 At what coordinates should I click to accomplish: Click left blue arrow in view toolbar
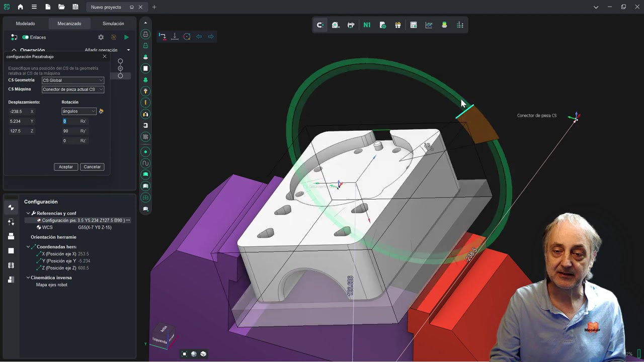tap(199, 36)
